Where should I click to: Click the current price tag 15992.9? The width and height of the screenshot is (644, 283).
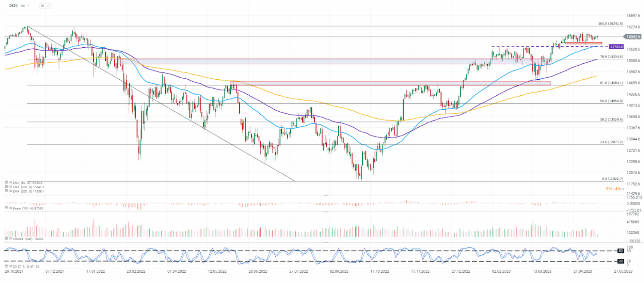632,37
